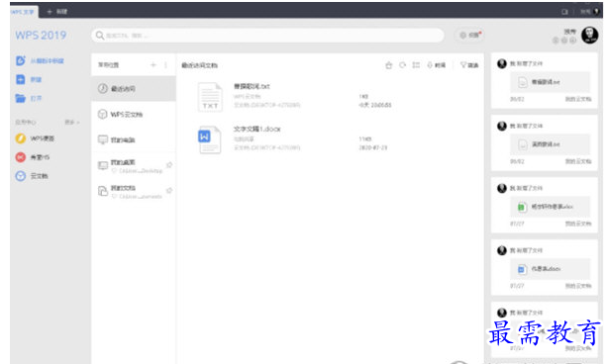The width and height of the screenshot is (609, 364).
Task: Click the avatar on the last activity card
Action: click(502, 313)
